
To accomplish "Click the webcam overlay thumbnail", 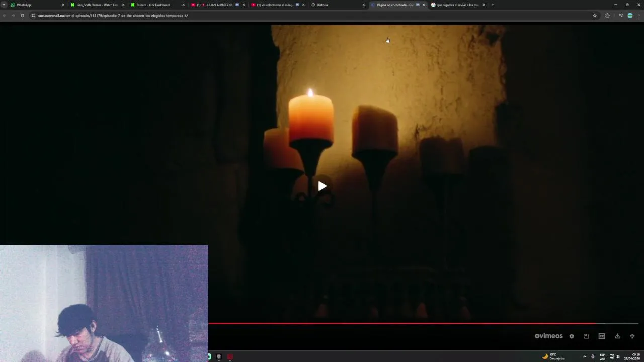I will point(104,303).
